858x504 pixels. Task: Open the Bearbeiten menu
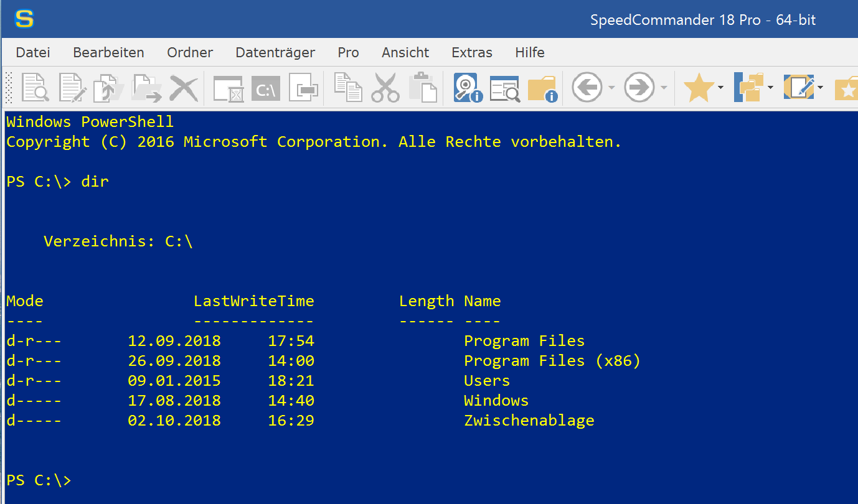pyautogui.click(x=108, y=53)
